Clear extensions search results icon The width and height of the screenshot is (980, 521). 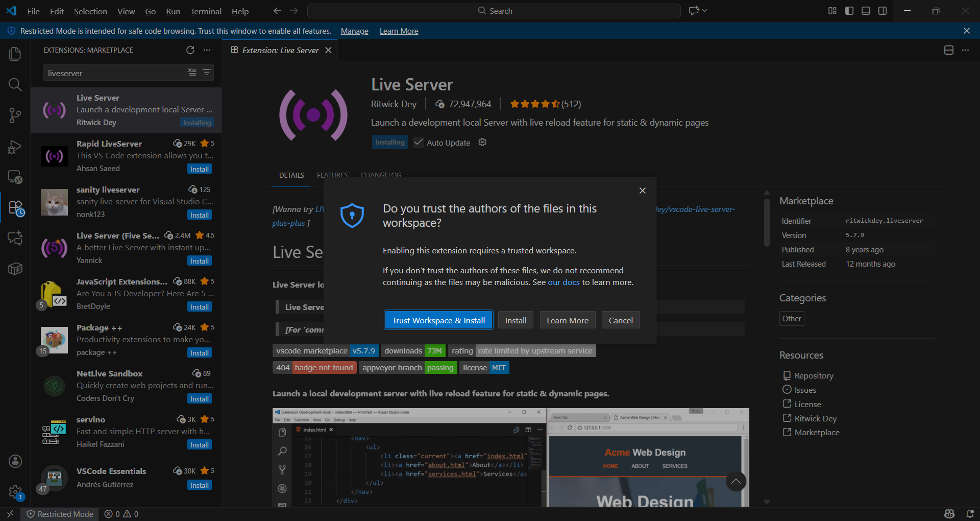point(192,73)
